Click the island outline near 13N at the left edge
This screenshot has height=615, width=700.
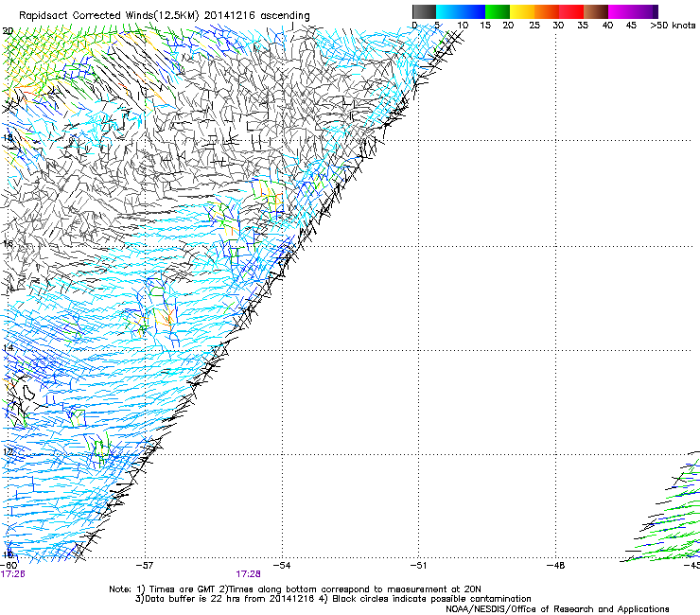29,392
